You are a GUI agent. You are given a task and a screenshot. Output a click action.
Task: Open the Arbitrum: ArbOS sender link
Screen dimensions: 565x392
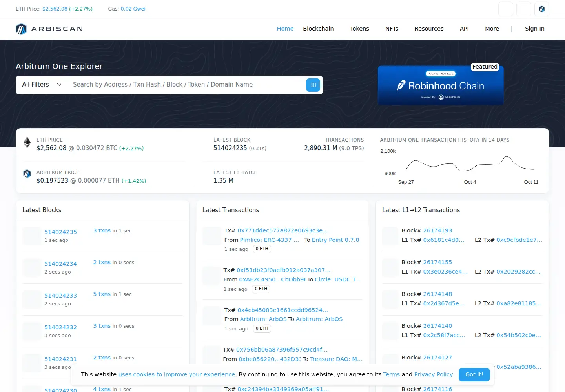pos(263,319)
